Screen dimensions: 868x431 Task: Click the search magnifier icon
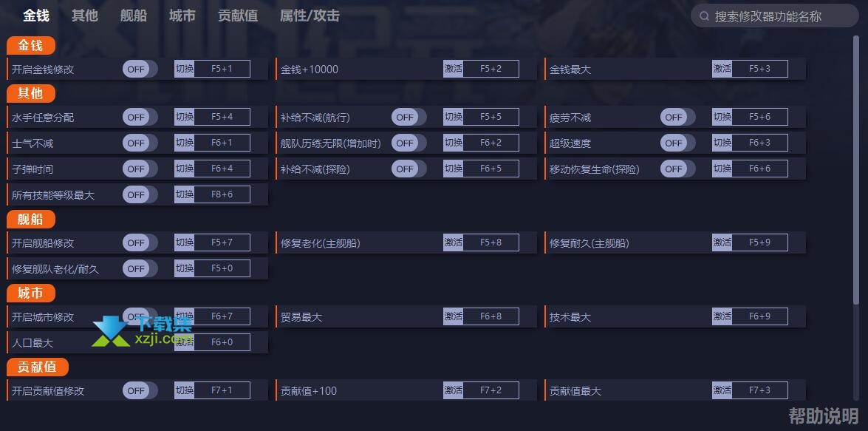[x=704, y=16]
